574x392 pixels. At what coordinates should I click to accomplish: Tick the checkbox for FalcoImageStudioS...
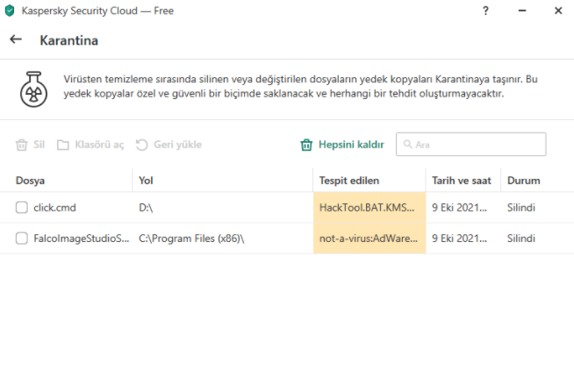22,238
